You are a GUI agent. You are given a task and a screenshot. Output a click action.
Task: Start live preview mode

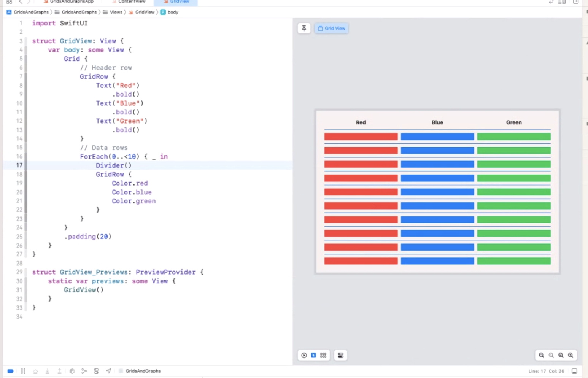tap(304, 355)
